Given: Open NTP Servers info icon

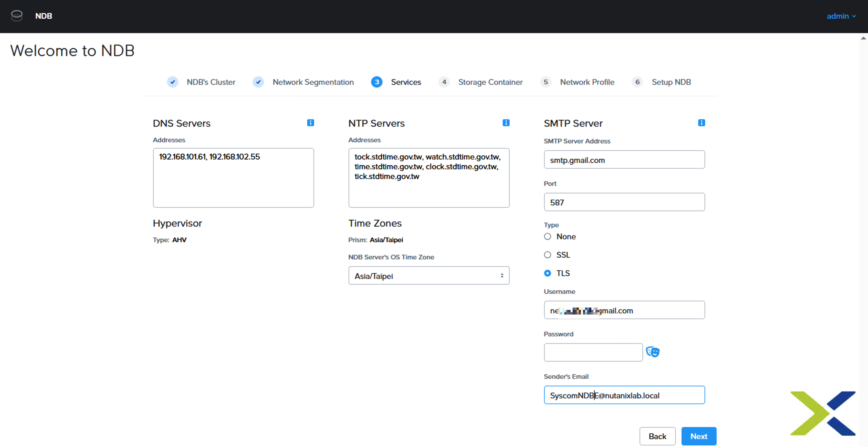Looking at the screenshot, I should pyautogui.click(x=506, y=123).
